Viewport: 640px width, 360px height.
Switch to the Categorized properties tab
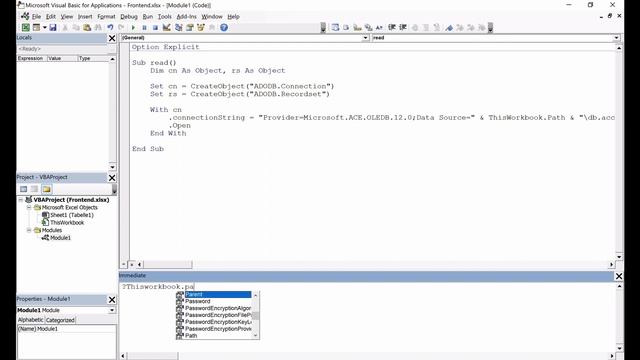pos(60,320)
